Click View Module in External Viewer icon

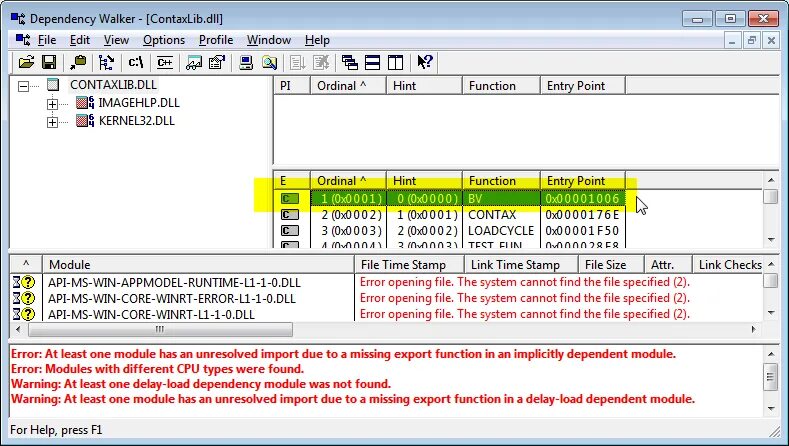click(194, 62)
